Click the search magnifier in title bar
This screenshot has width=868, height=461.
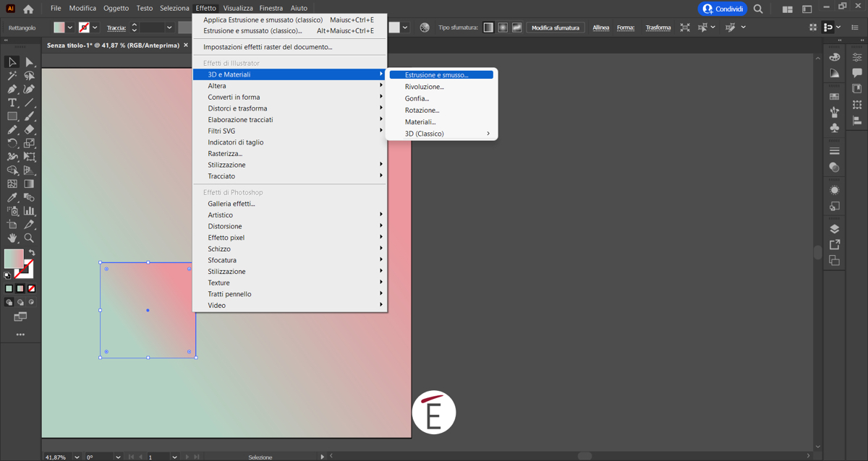click(758, 9)
